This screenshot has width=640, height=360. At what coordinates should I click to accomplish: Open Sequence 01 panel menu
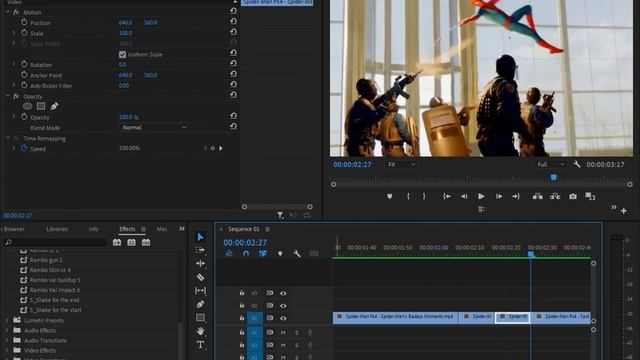[267, 229]
